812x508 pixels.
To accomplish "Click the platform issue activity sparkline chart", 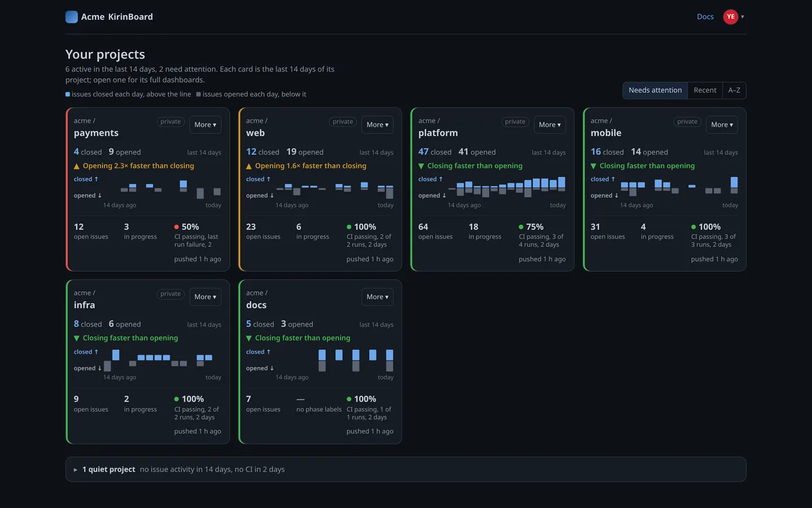I will pos(506,189).
